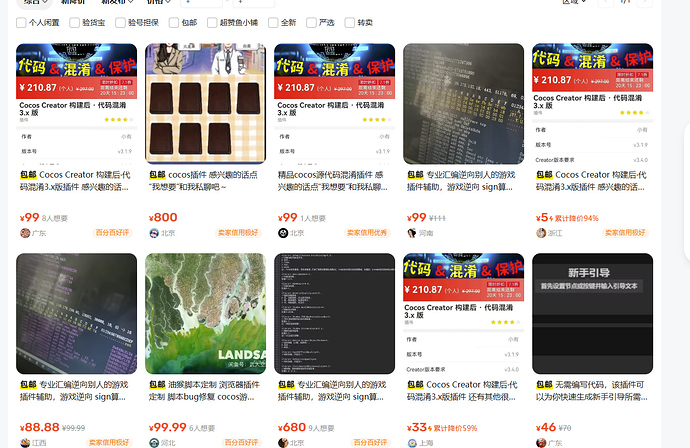Click the ¥46 price text
This screenshot has width=690, height=448.
[x=546, y=427]
